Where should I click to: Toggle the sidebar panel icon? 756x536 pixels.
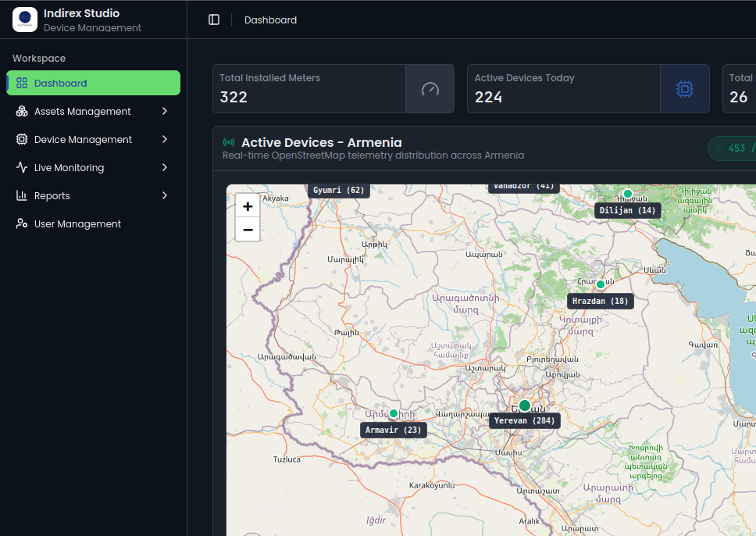(x=213, y=20)
